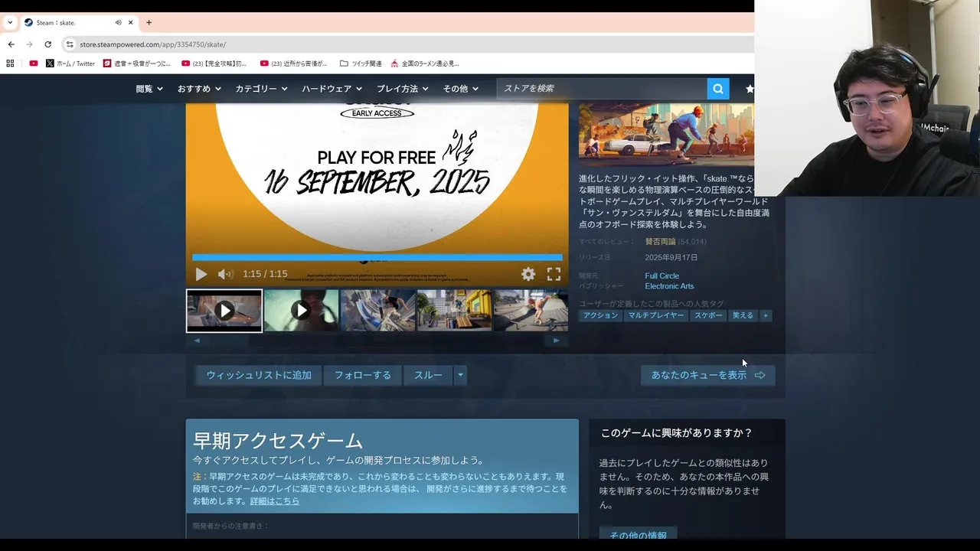Open the (23)【完全攻略】 YouTube bookmark
The height and width of the screenshot is (551, 980).
214,64
